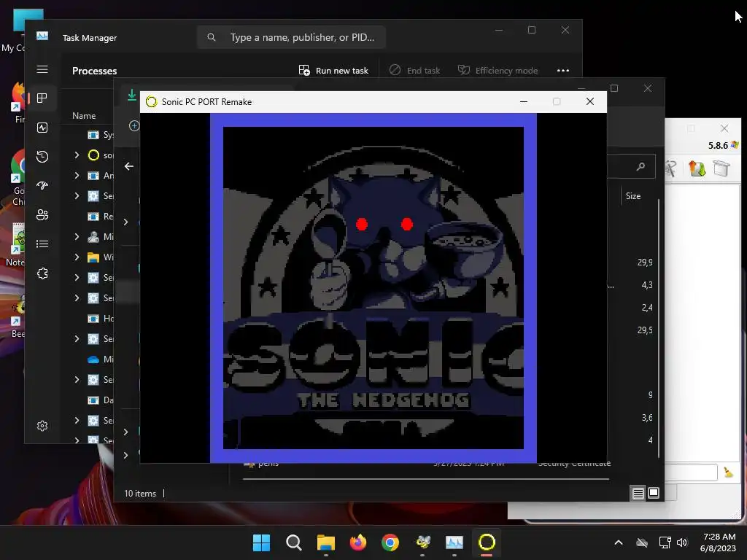
Task: Click the File Explorer back arrow
Action: pos(128,166)
